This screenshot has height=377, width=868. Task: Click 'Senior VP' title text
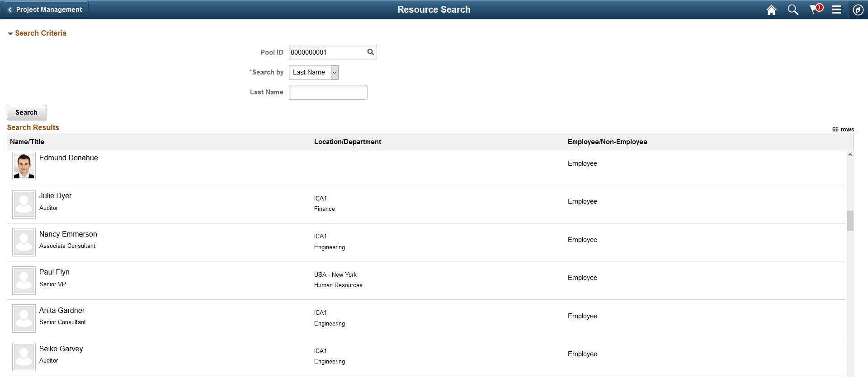pyautogui.click(x=52, y=284)
